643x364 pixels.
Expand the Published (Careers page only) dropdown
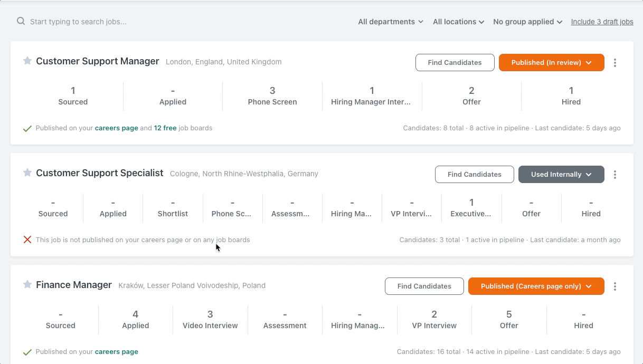pos(536,286)
